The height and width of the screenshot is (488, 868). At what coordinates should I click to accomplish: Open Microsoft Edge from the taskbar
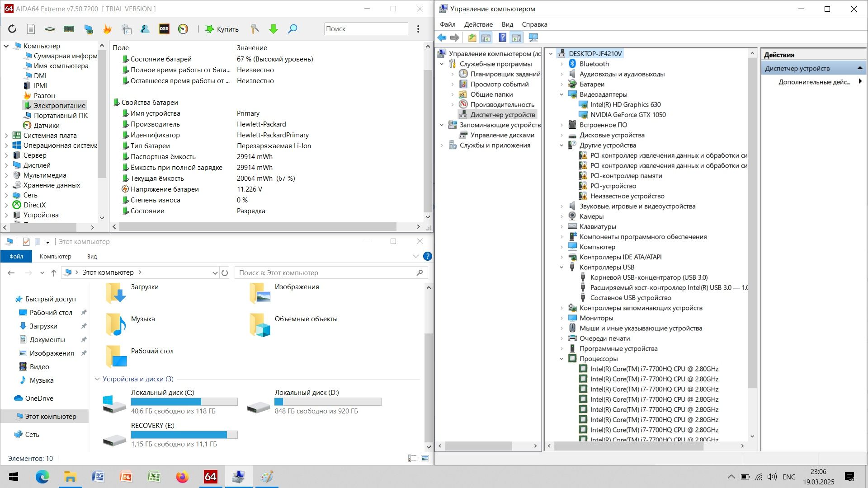click(42, 477)
